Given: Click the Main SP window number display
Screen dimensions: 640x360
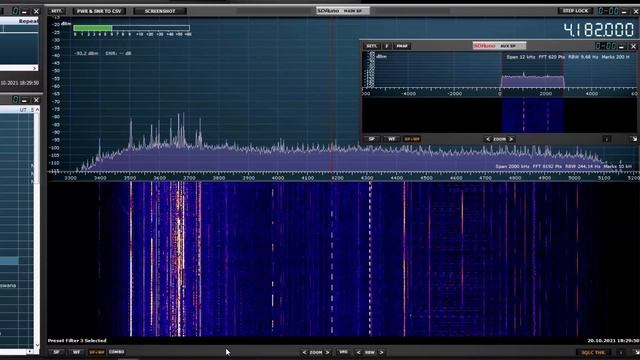Looking at the screenshot, I should [608, 11].
